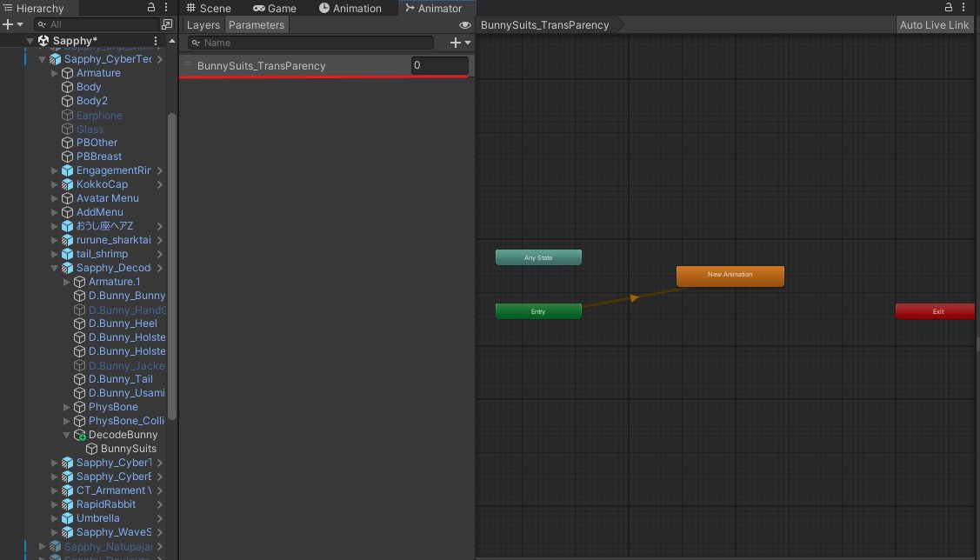The height and width of the screenshot is (560, 980).
Task: Select the BunnySuits_TransParency parameter row
Action: 326,65
